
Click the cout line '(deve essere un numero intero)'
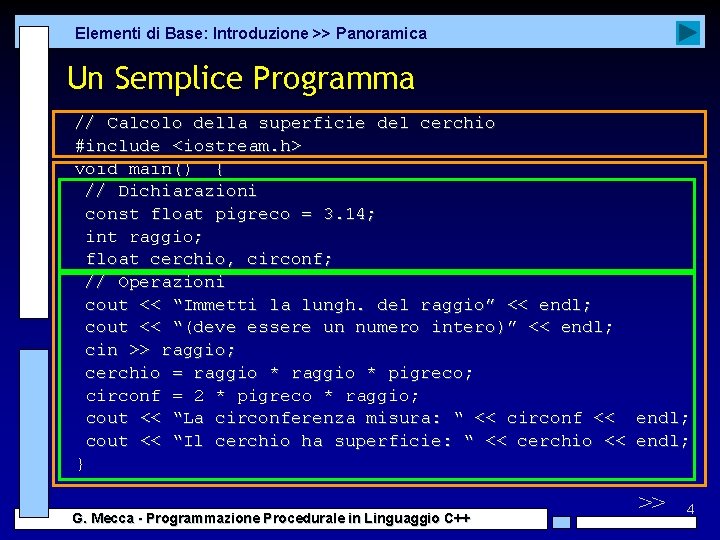coord(349,327)
